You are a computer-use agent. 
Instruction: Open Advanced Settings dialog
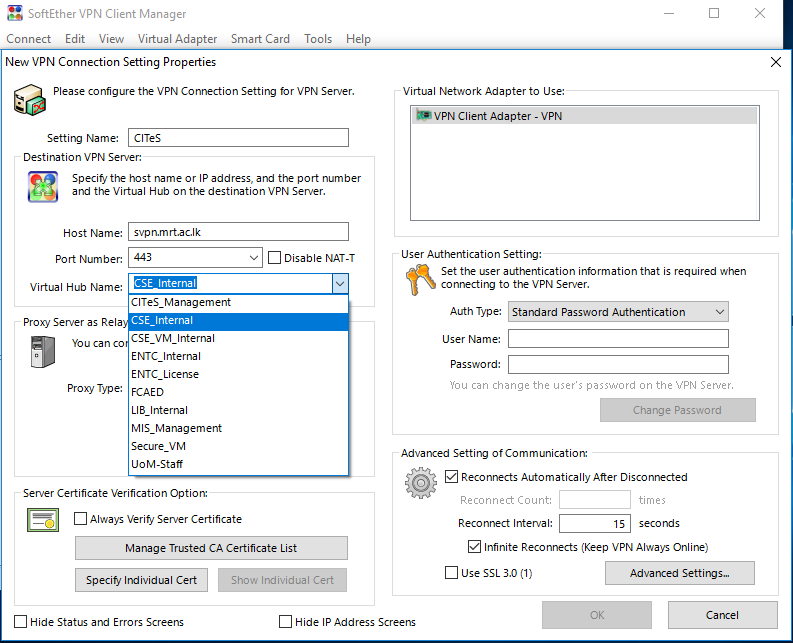(679, 573)
